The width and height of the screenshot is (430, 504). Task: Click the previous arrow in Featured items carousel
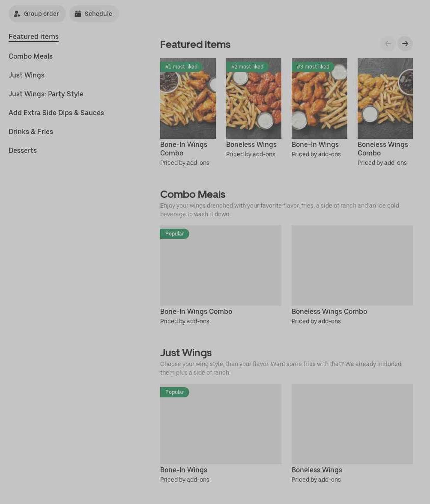388,44
